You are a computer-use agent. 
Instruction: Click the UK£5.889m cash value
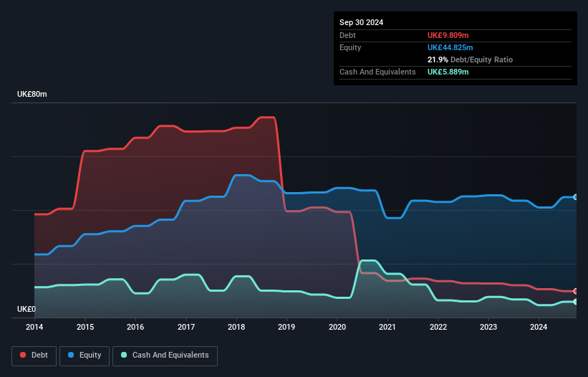(448, 72)
